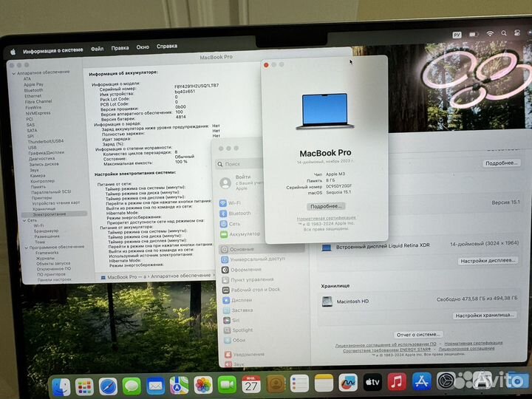Switch input language РУ indicator
Screen dimensions: 532x399
457,35
